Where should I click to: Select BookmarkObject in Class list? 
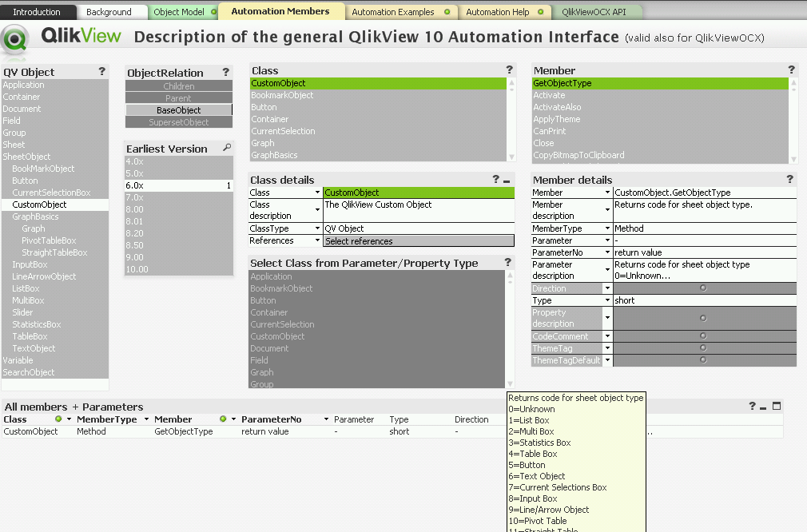(x=378, y=95)
